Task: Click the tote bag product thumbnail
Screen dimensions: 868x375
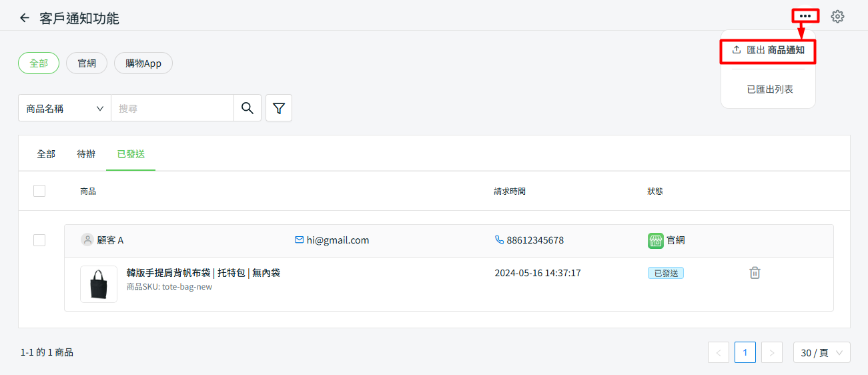Action: (99, 284)
